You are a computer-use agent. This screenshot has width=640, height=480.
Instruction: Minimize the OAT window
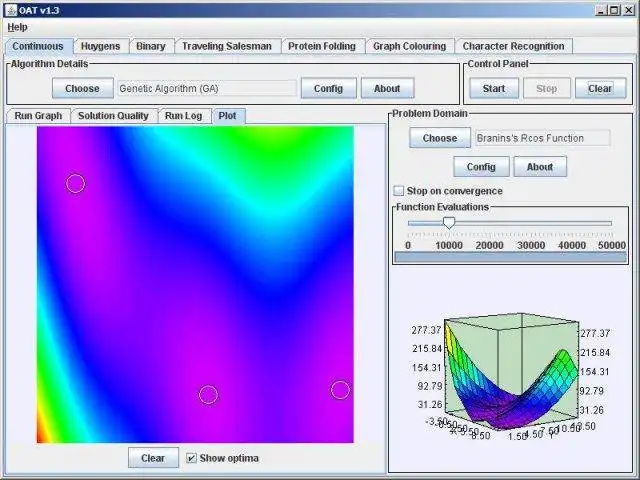coord(601,10)
